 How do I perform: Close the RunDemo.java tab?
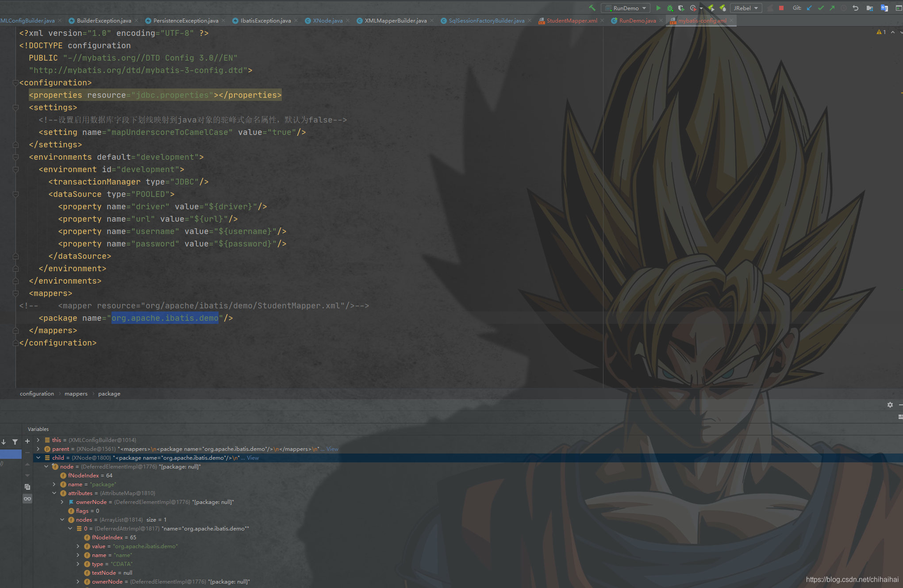pos(661,20)
